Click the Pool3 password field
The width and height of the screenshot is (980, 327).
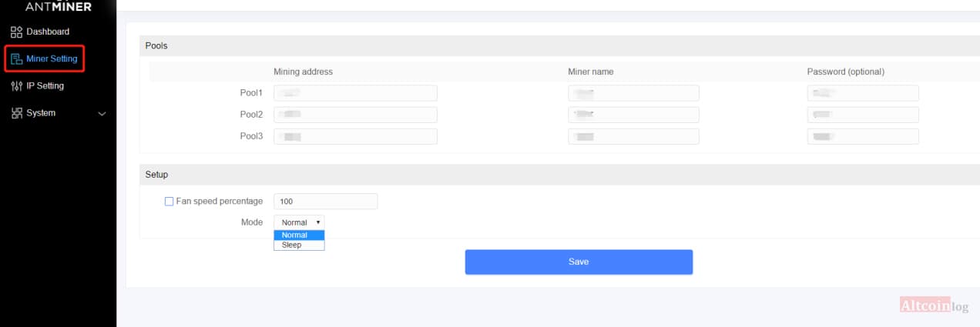point(863,136)
